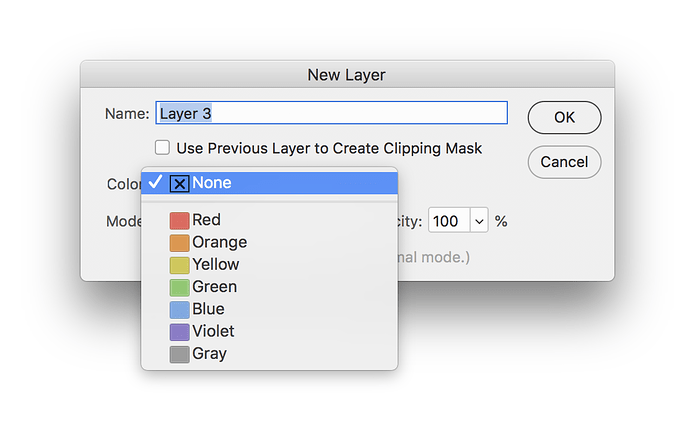Screen dimensions: 690x427
Task: Pick the Gray swatch icon
Action: 180,354
